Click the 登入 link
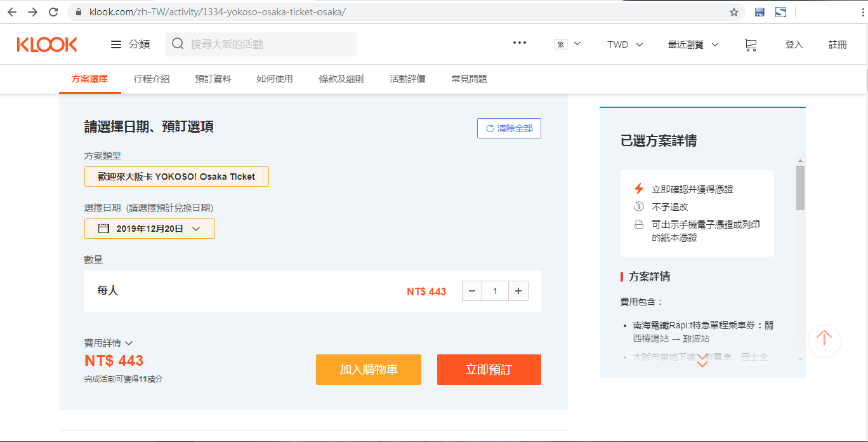Screen dimensions: 868x442 coord(794,44)
